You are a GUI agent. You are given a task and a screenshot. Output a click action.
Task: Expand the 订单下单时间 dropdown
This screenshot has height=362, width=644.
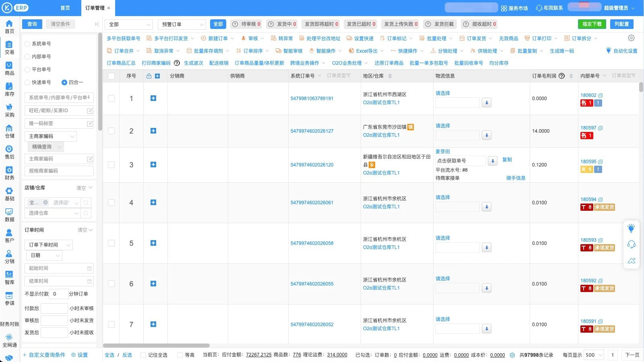click(x=49, y=245)
